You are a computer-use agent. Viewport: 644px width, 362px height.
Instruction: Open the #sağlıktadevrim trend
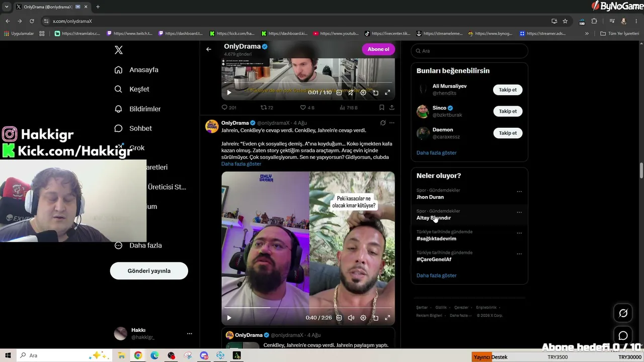point(436,238)
